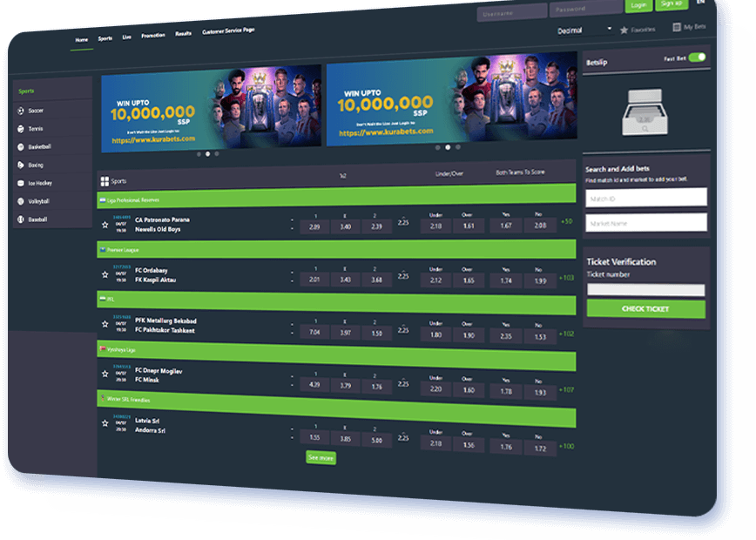Select the middle carousel dot under left banner
The height and width of the screenshot is (540, 756).
point(208,154)
